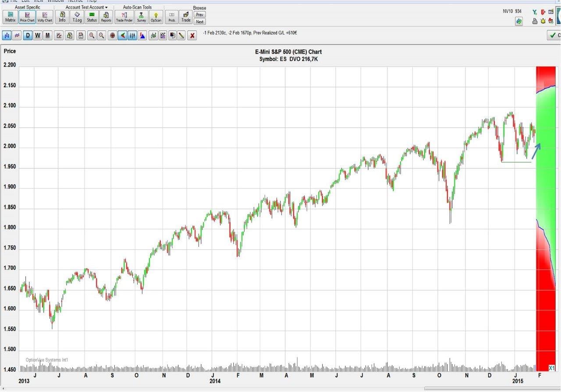
Task: Open alerts with the yellow bell icon
Action: [543, 21]
